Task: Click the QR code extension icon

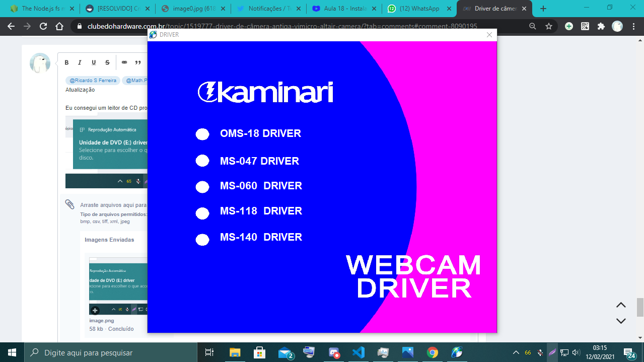Action: coord(585,26)
